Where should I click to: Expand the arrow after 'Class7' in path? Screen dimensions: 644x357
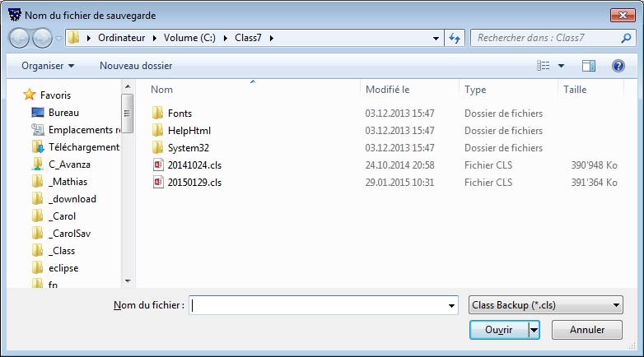click(272, 38)
